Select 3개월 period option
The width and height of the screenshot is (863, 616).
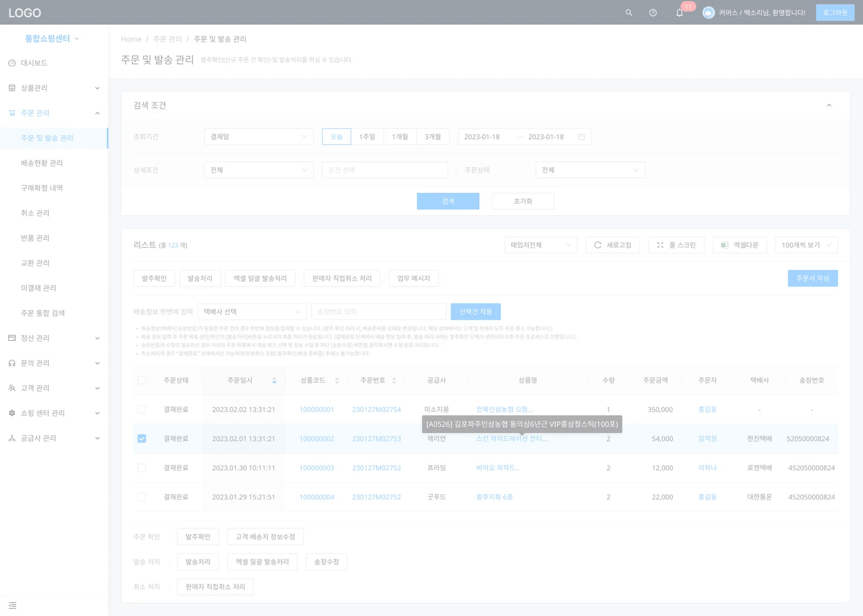point(433,137)
